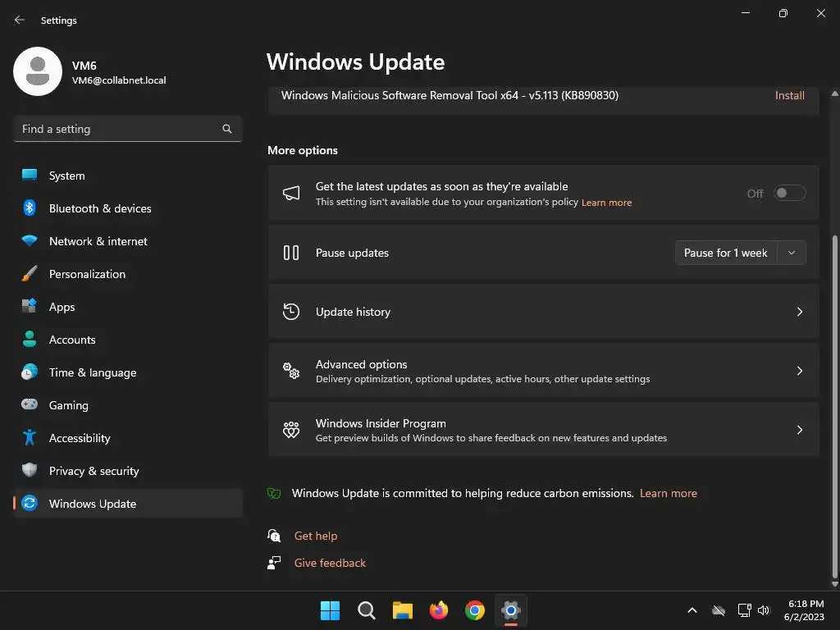Screen dimensions: 840x630
Task: Click the Personalization paintbrush icon
Action: pyautogui.click(x=30, y=274)
